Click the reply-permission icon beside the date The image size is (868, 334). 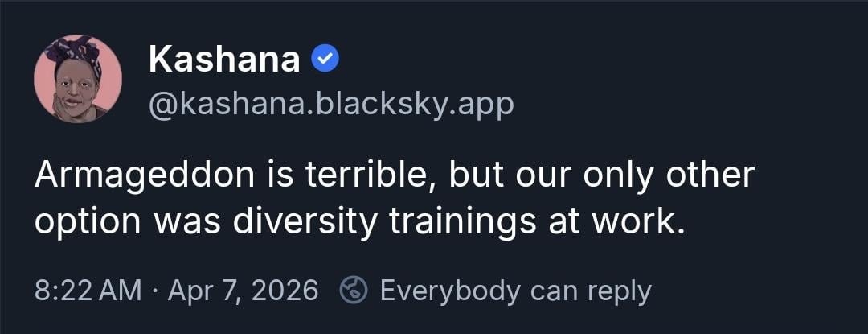[354, 290]
